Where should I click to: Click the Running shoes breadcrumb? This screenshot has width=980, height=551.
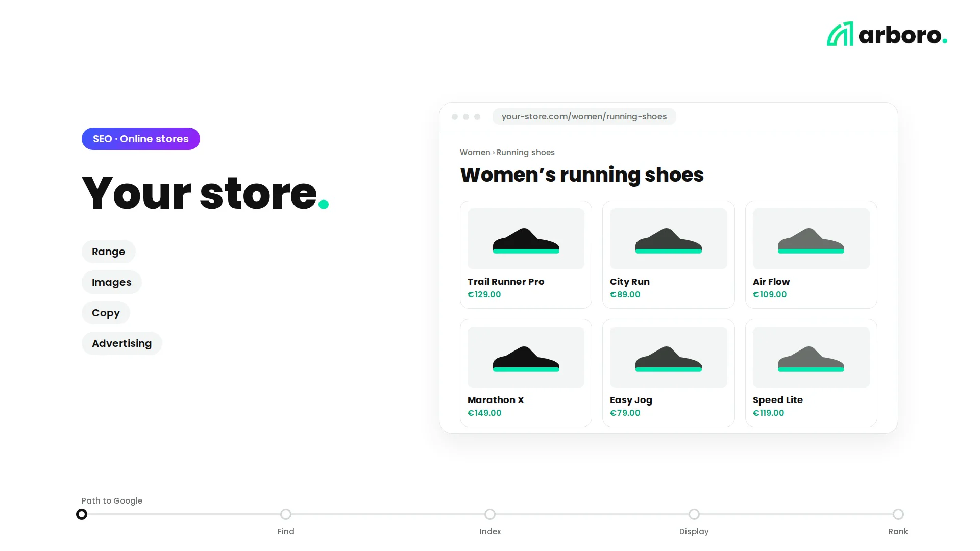click(x=525, y=153)
